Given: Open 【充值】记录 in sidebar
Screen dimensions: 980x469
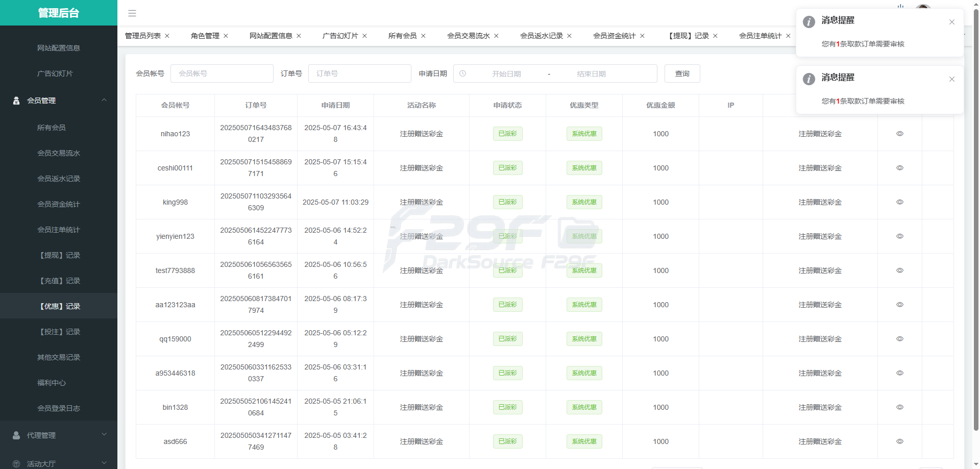Looking at the screenshot, I should tap(59, 281).
